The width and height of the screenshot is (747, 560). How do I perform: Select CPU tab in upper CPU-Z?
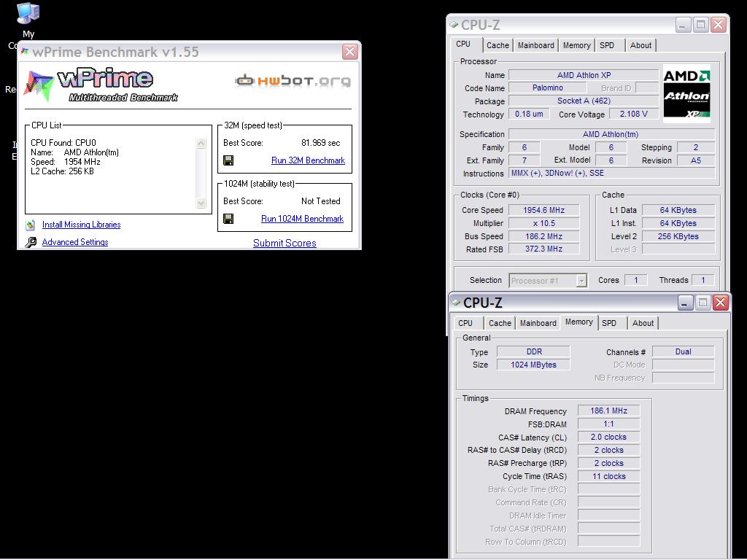pos(463,44)
